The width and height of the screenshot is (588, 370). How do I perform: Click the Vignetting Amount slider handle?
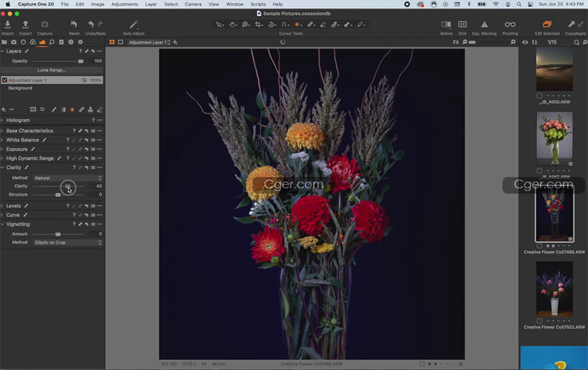(x=57, y=234)
